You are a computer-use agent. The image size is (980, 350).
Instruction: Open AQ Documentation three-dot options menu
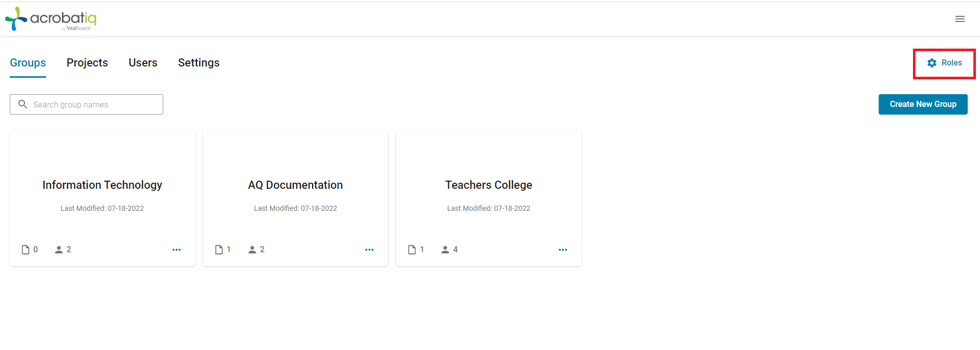click(369, 250)
